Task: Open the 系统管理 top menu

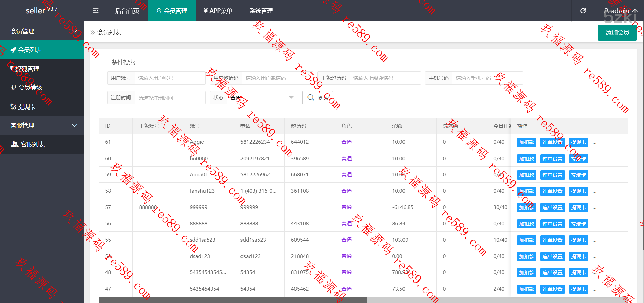Action: [x=261, y=11]
